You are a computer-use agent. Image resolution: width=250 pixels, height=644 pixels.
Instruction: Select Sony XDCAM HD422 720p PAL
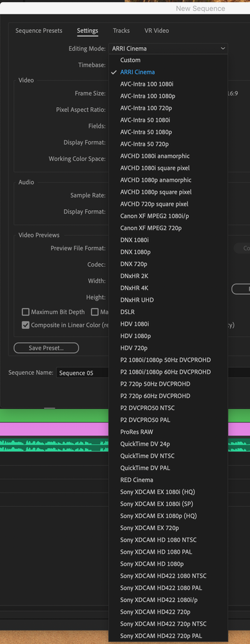(168, 636)
